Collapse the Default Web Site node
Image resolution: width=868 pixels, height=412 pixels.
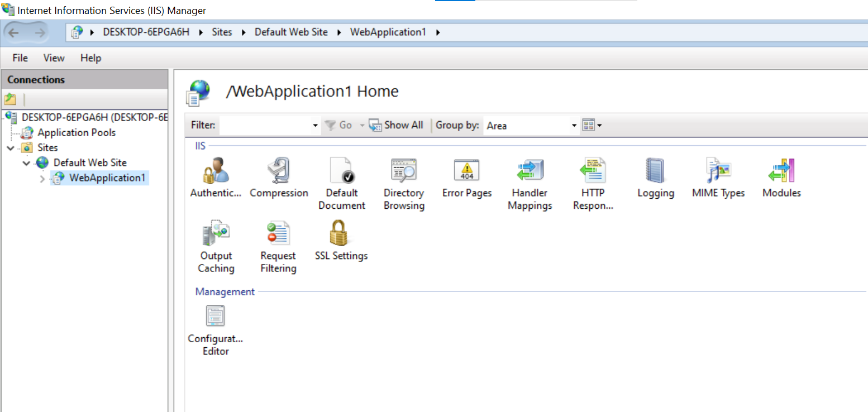(x=26, y=163)
